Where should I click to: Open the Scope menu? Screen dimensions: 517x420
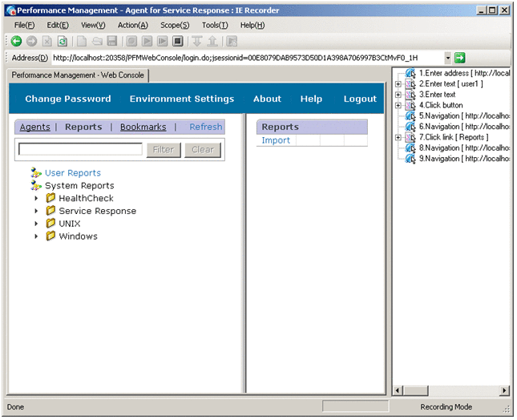[x=174, y=25]
